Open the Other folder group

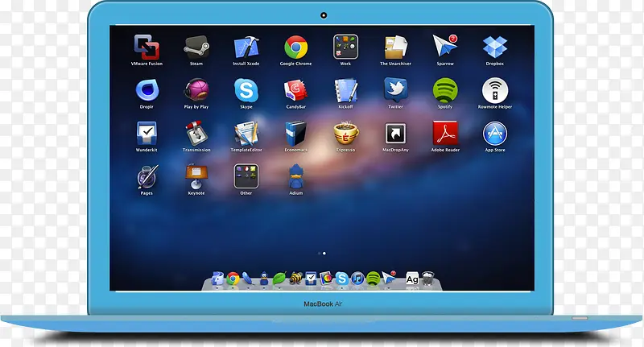[x=246, y=176]
